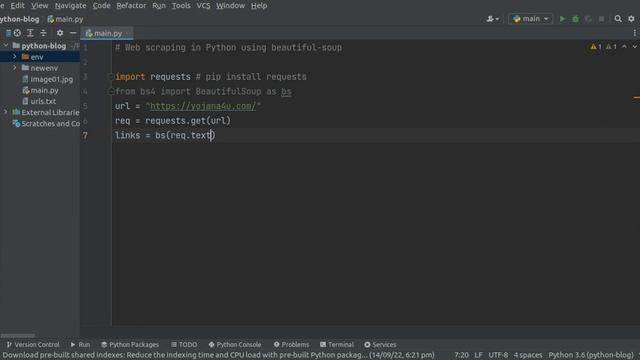Screen dimensions: 640x360
Task: Click line 1 comment text in editor
Action: pos(228,48)
